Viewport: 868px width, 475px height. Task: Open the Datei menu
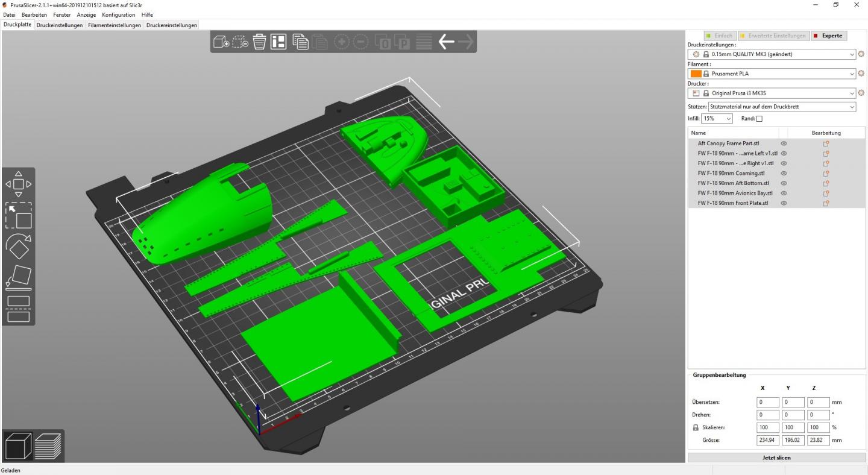pyautogui.click(x=10, y=14)
